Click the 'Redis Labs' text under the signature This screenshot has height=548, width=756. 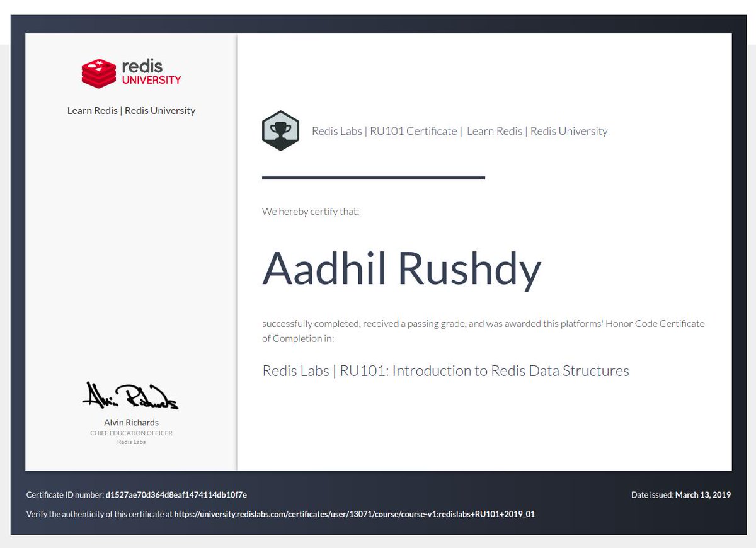(x=131, y=442)
